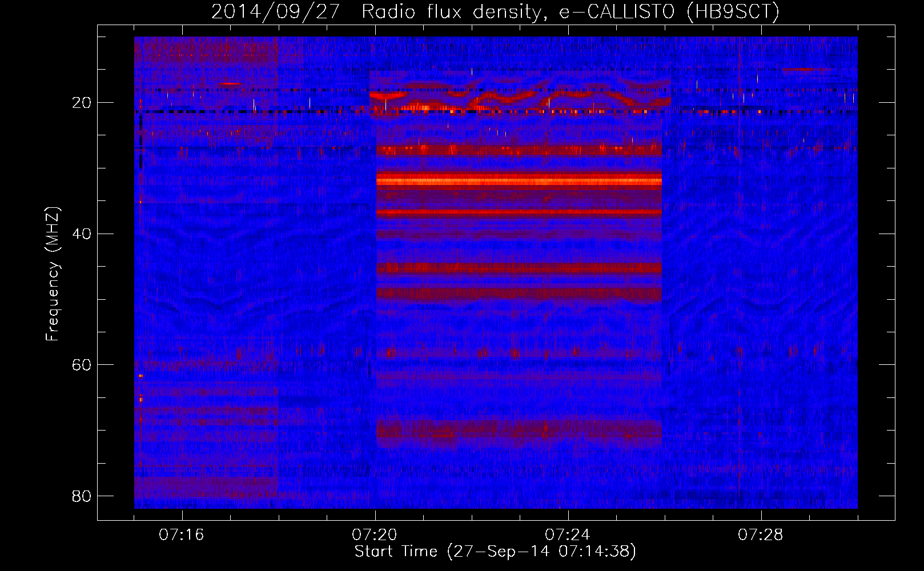This screenshot has width=924, height=571.
Task: Click the brightest yellow-red emission band near 32 MHz
Action: [519, 181]
